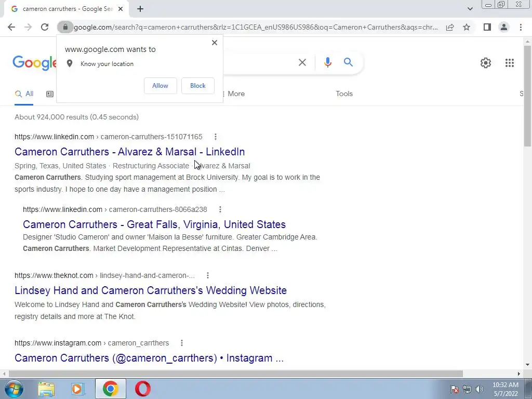
Task: Open Chrome's three-dot menu
Action: 521,27
